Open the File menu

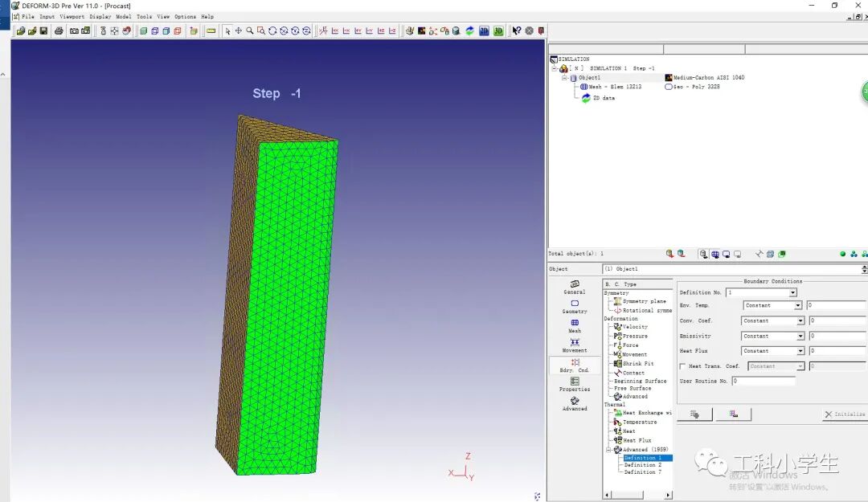27,17
